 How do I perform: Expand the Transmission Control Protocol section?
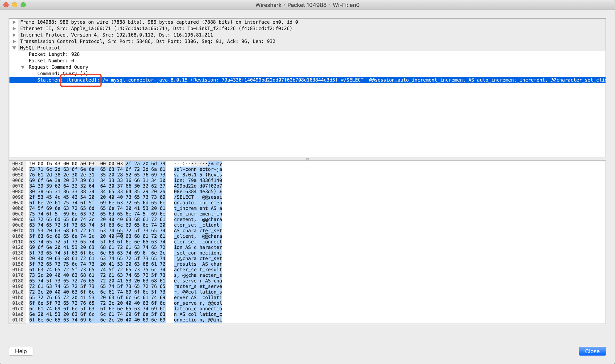[x=14, y=41]
